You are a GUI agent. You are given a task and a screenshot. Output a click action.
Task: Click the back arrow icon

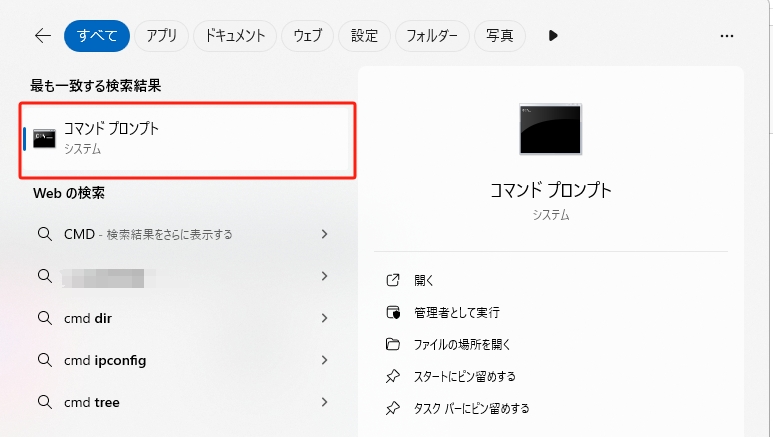click(42, 36)
